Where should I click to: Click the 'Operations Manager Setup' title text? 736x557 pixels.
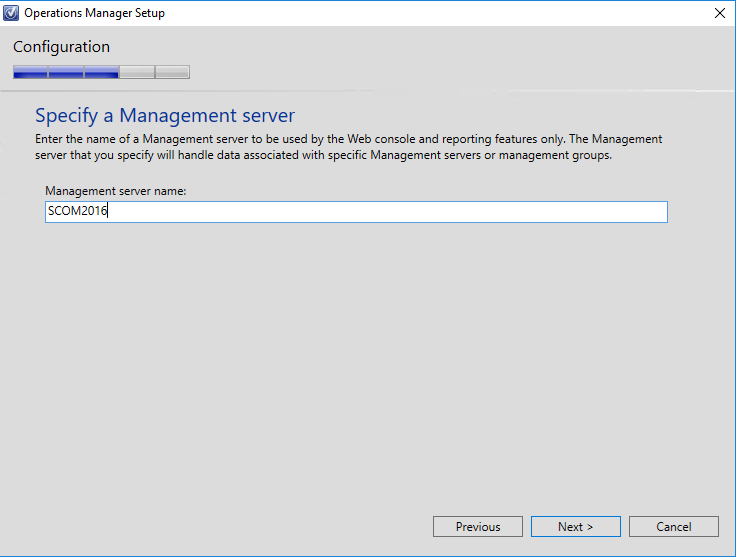(x=94, y=13)
